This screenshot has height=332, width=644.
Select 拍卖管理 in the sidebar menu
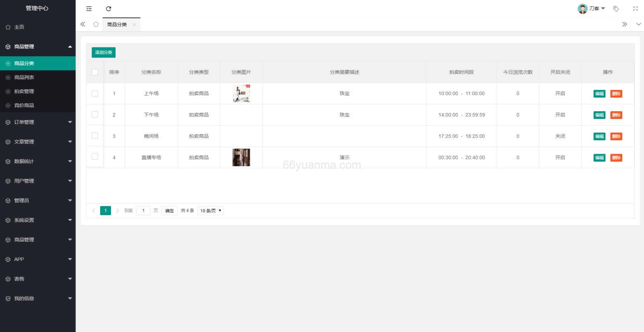24,91
